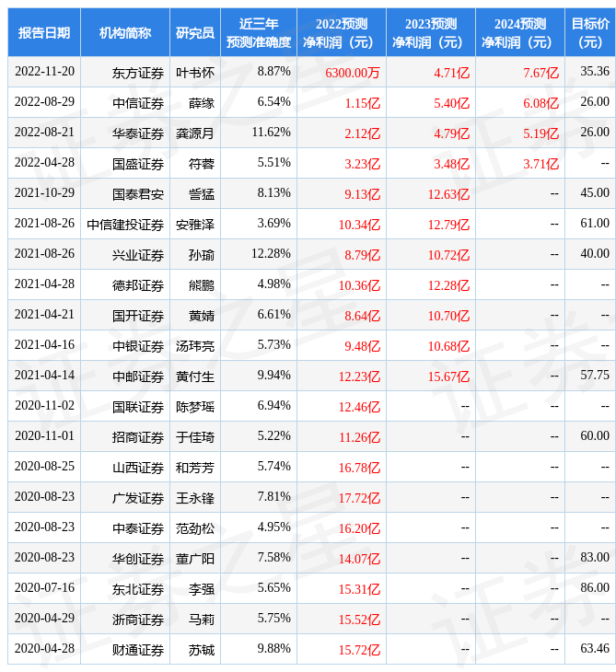Click researcher name 薛缘
The width and height of the screenshot is (616, 672).
click(202, 103)
